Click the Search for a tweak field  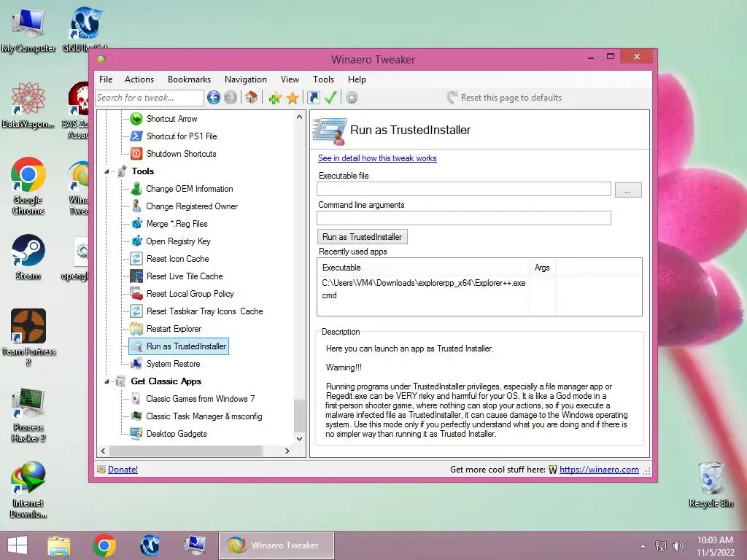point(150,98)
